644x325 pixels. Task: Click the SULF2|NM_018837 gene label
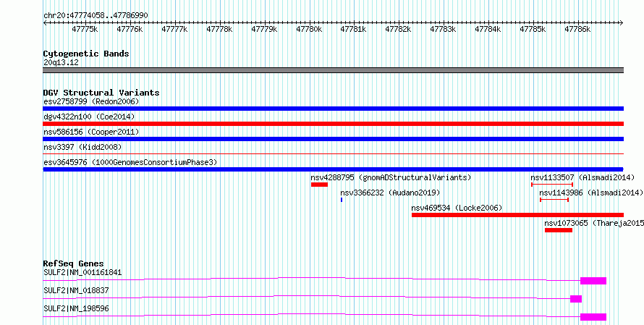[76, 290]
